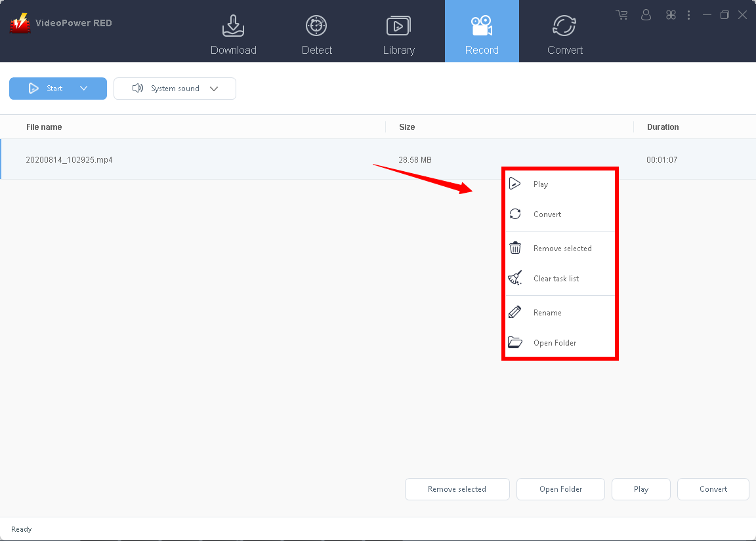Click the Remove selected button

[x=457, y=489]
